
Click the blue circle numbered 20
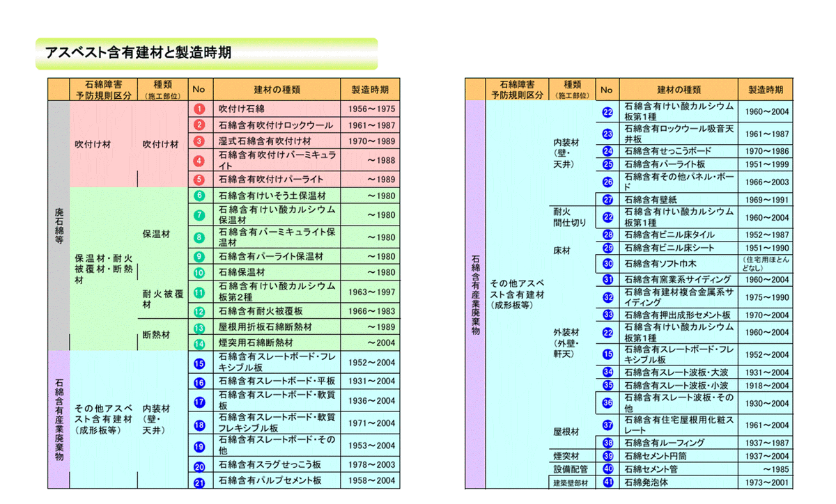tap(199, 466)
